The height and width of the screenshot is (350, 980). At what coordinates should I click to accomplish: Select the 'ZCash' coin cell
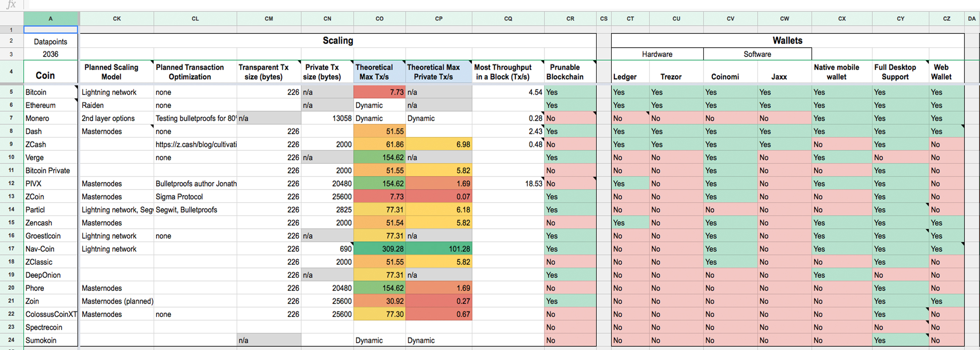click(x=51, y=145)
